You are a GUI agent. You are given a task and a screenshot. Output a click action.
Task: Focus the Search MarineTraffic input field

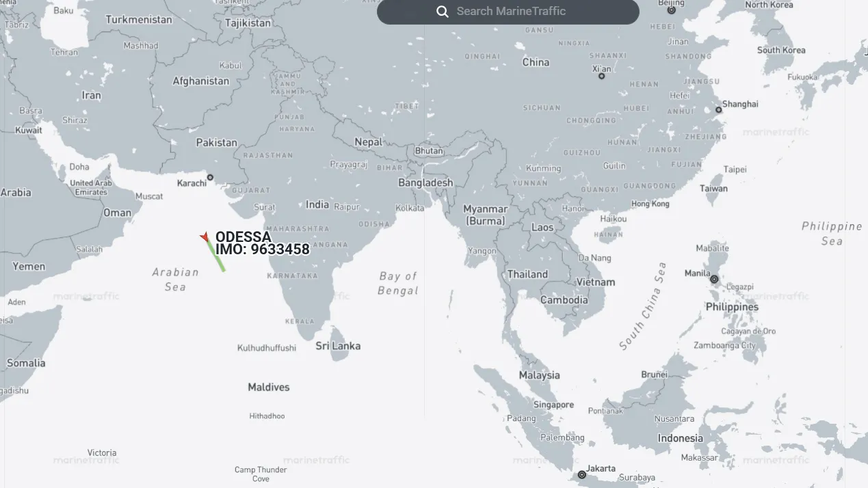click(520, 12)
